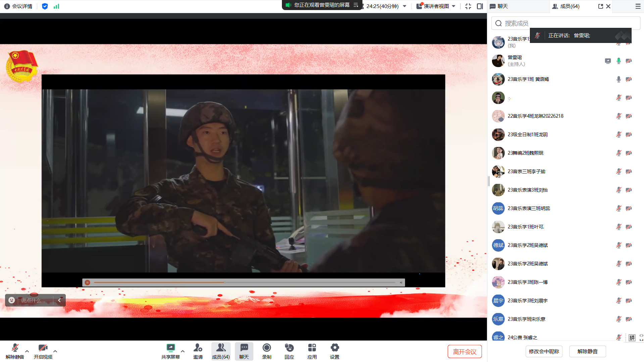
Task: Seek in the video progress bar
Action: pyautogui.click(x=244, y=282)
